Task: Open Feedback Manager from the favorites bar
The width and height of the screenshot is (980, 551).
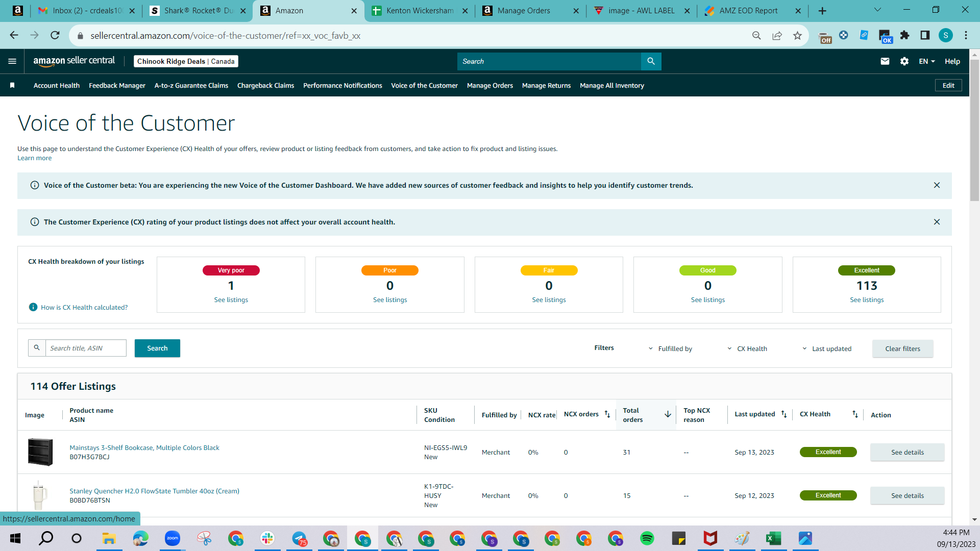Action: point(117,85)
